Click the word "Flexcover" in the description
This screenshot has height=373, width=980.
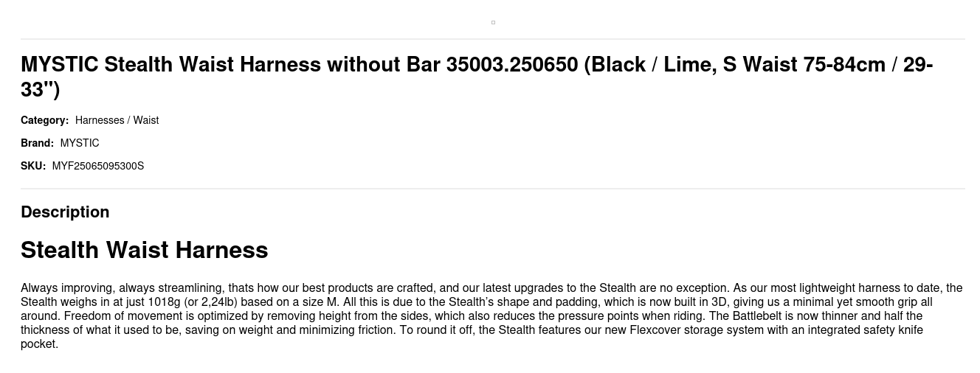[x=657, y=330]
